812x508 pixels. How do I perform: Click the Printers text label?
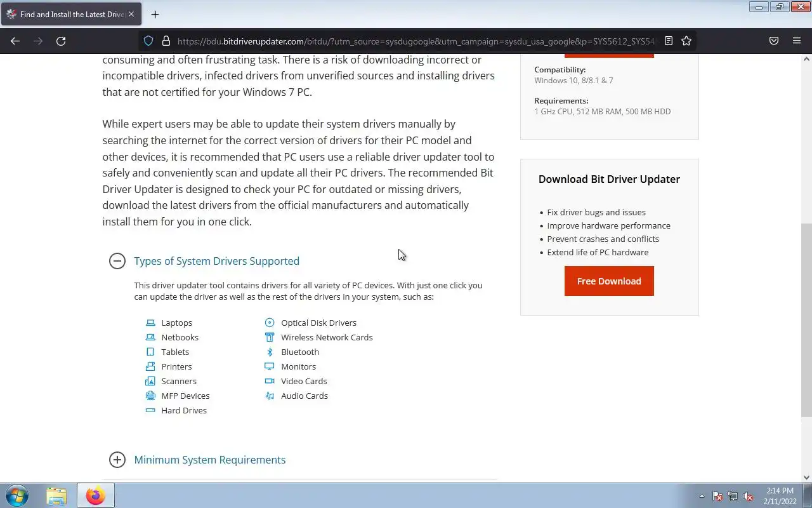(x=176, y=366)
